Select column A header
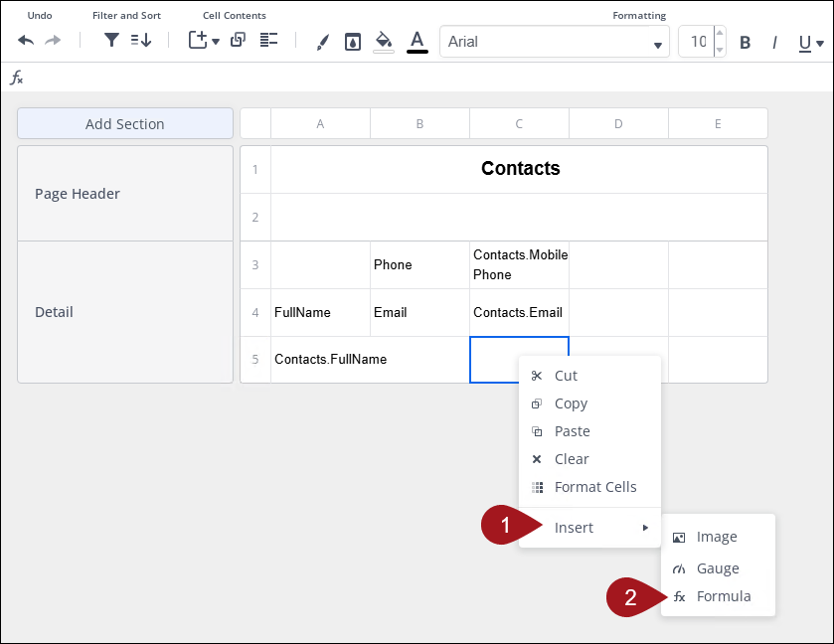 pos(320,124)
